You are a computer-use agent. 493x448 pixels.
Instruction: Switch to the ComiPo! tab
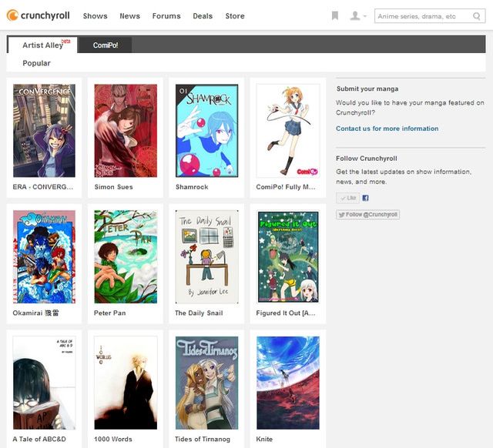pos(106,45)
